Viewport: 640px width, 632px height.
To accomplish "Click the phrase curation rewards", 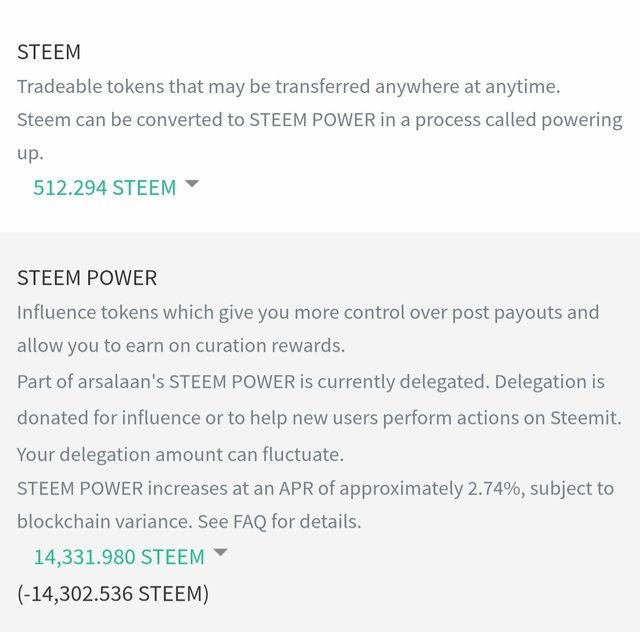I will [270, 346].
